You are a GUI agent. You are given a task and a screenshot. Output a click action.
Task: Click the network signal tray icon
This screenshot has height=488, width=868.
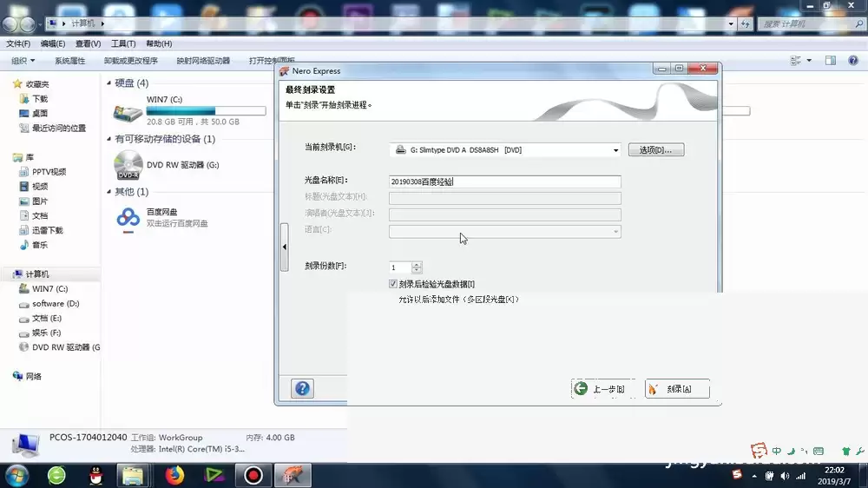point(801,476)
